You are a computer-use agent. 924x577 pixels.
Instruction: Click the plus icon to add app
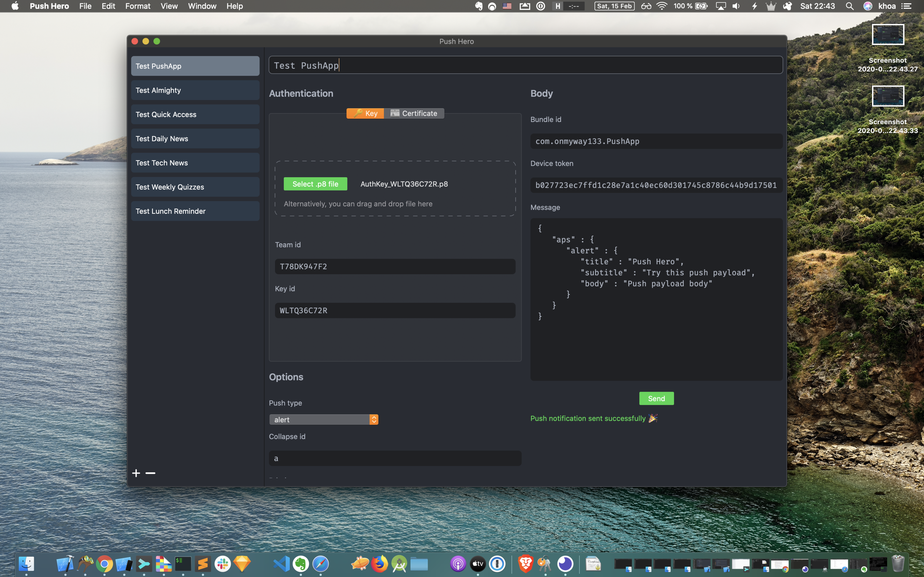point(136,473)
